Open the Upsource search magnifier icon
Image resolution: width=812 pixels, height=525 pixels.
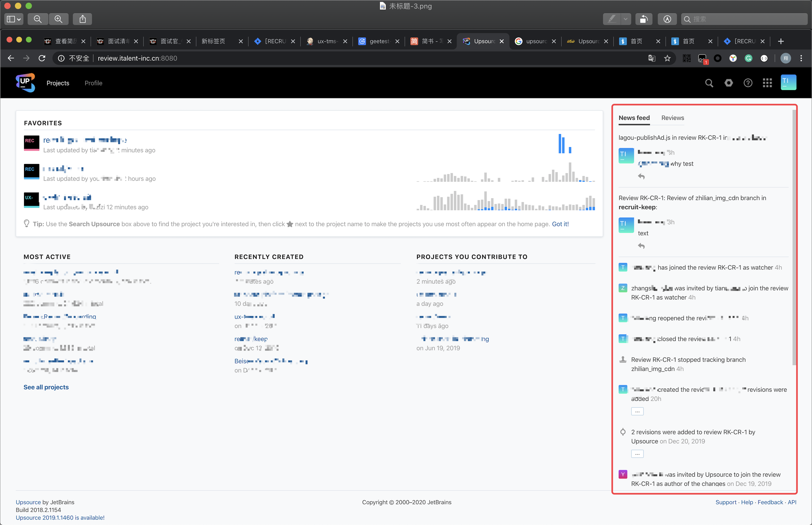point(709,83)
